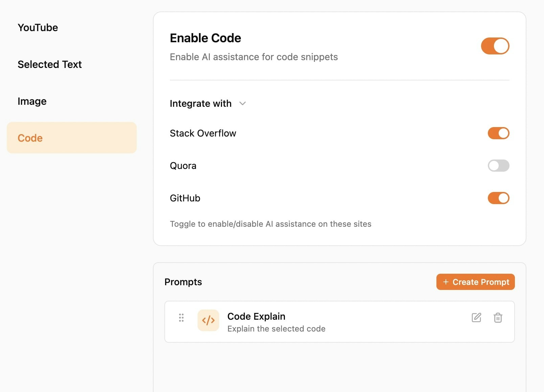Click the Prompts section heading
The height and width of the screenshot is (392, 544).
[183, 282]
